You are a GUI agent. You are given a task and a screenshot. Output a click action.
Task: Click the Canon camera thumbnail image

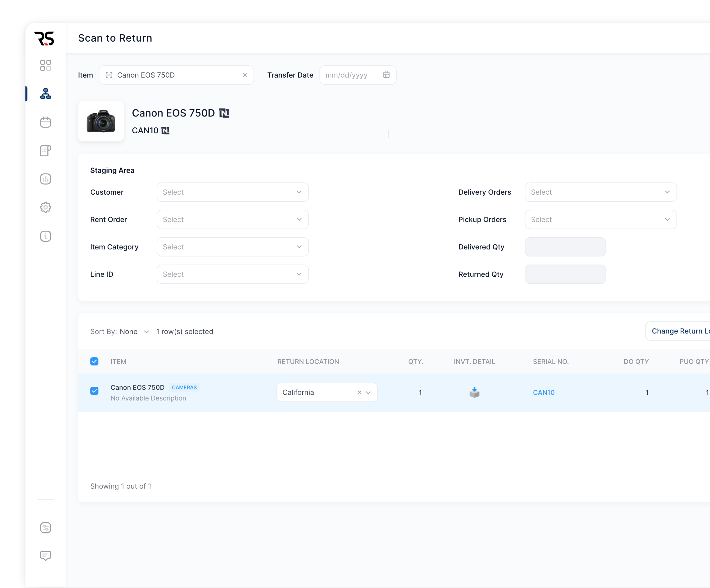click(x=101, y=121)
